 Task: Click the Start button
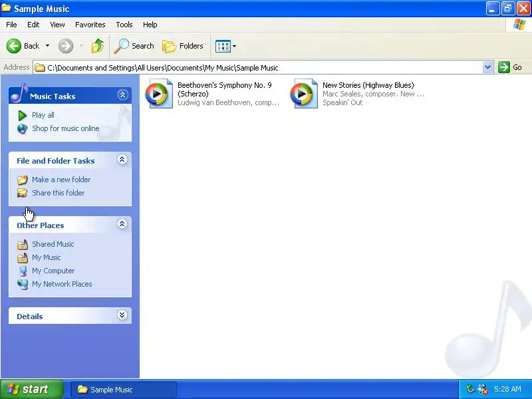point(32,389)
